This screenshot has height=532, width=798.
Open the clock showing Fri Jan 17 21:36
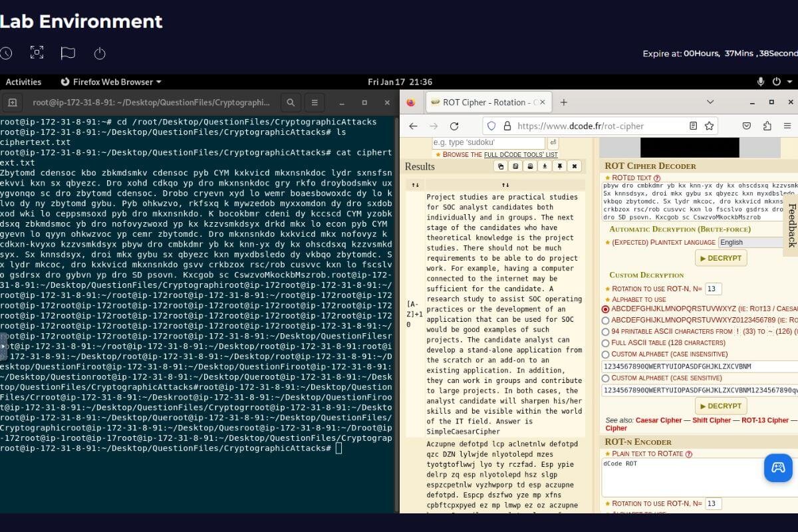[400, 82]
